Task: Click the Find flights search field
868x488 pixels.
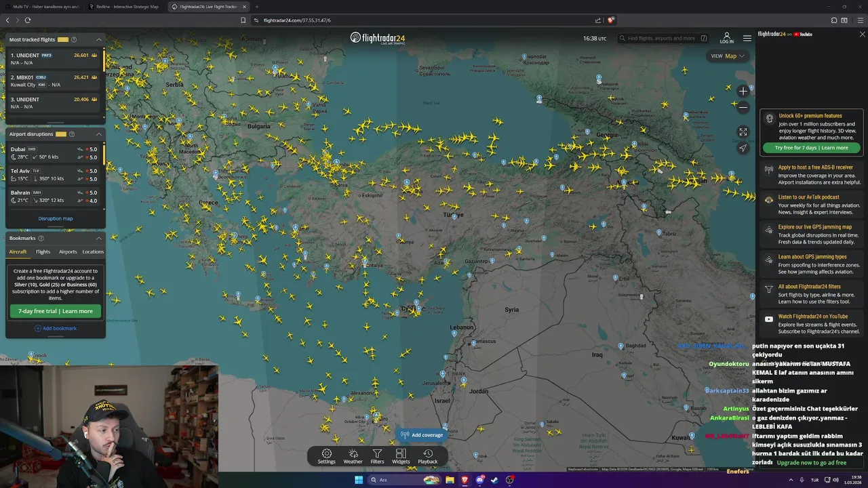Action: (x=663, y=38)
